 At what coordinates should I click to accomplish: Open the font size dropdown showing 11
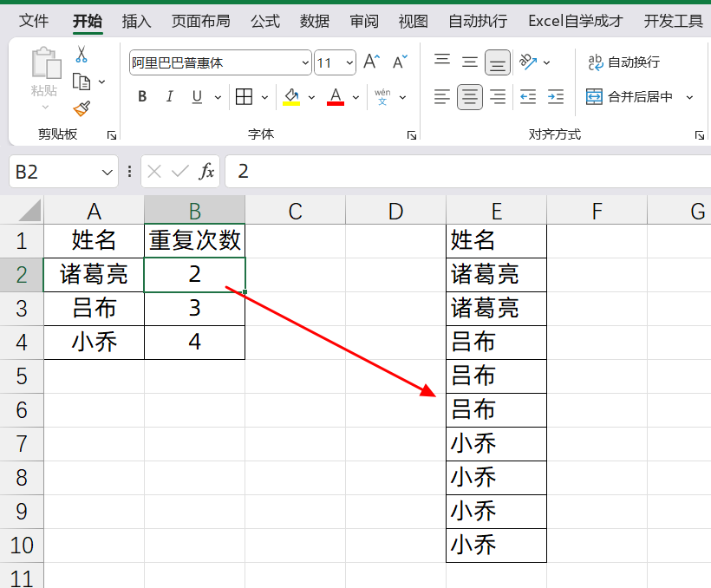(x=350, y=62)
